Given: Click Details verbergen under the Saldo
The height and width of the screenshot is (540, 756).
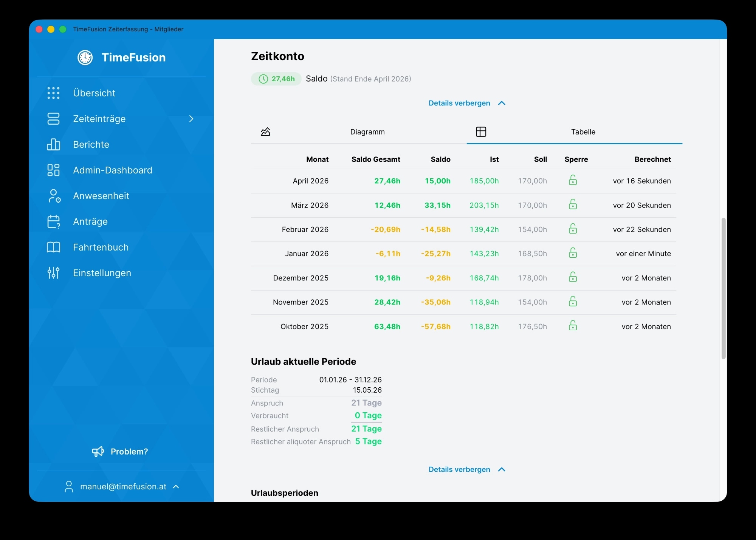Looking at the screenshot, I should [x=459, y=103].
